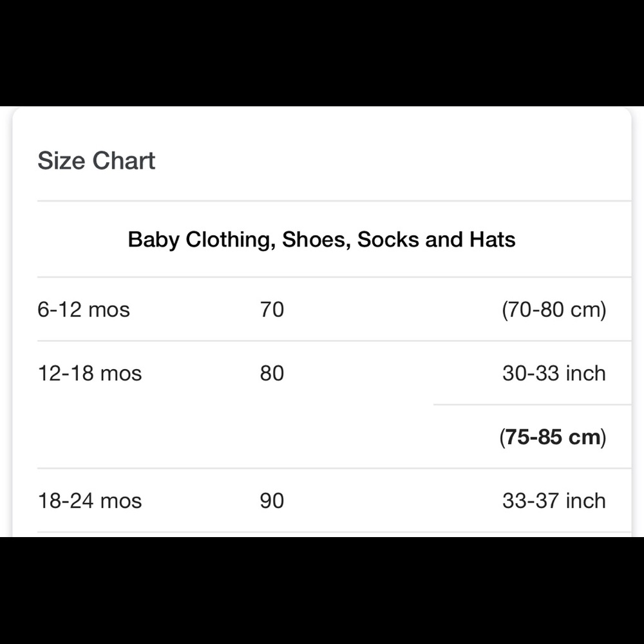
Task: Select the 18-24 mos age label
Action: (x=90, y=501)
